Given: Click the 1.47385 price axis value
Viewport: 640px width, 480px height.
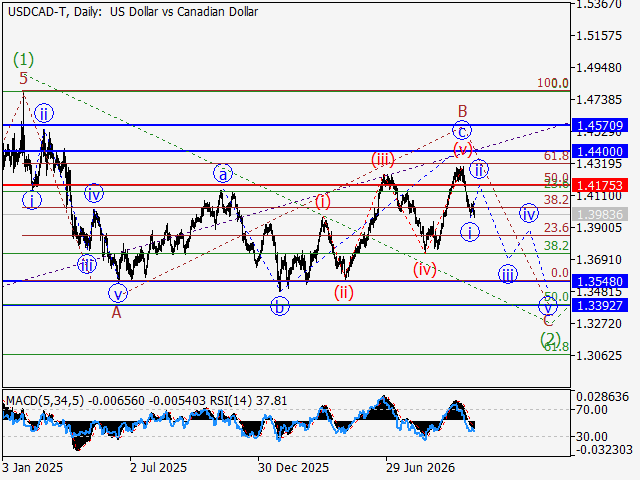Looking at the screenshot, I should coord(599,100).
